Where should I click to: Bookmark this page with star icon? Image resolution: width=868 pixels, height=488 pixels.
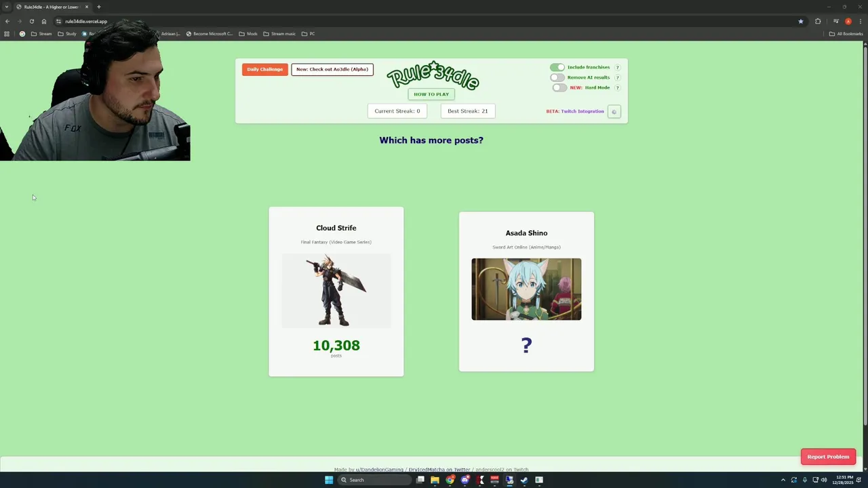tap(801, 21)
